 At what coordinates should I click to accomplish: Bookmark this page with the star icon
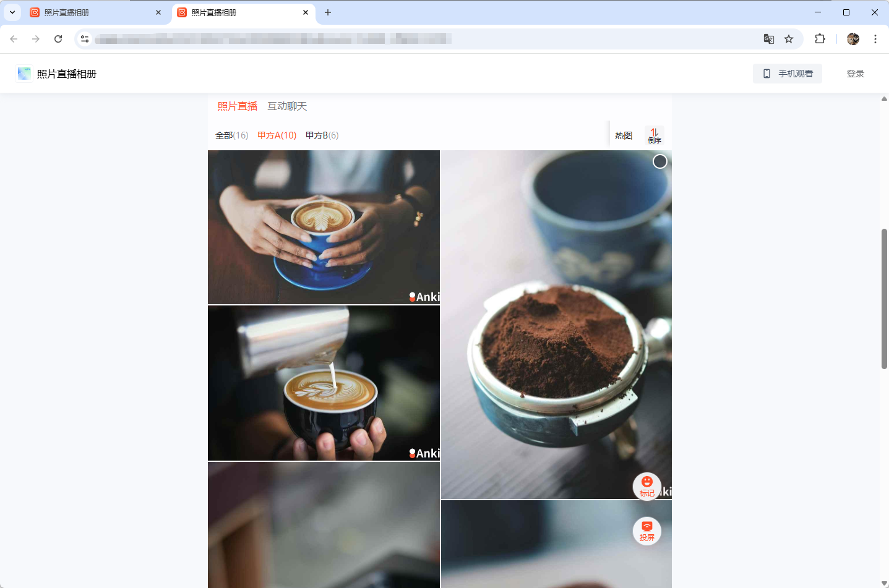(x=789, y=39)
